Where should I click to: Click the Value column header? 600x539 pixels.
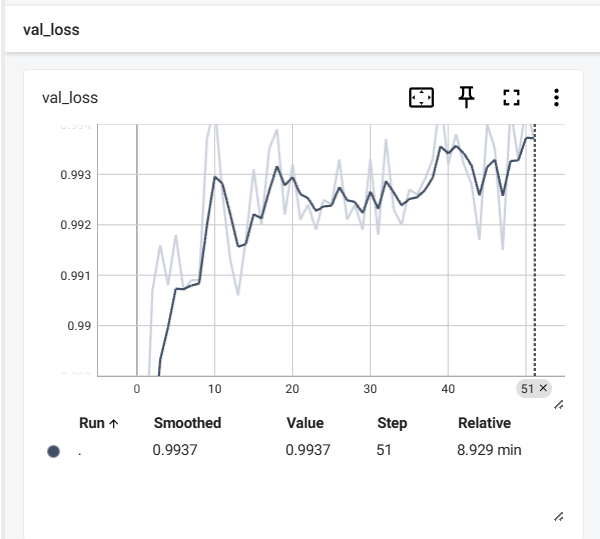[x=305, y=423]
